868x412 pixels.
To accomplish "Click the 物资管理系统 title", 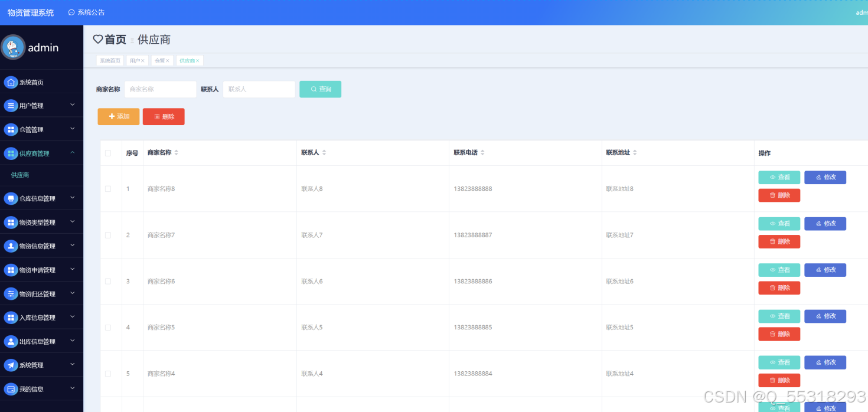I will [31, 12].
